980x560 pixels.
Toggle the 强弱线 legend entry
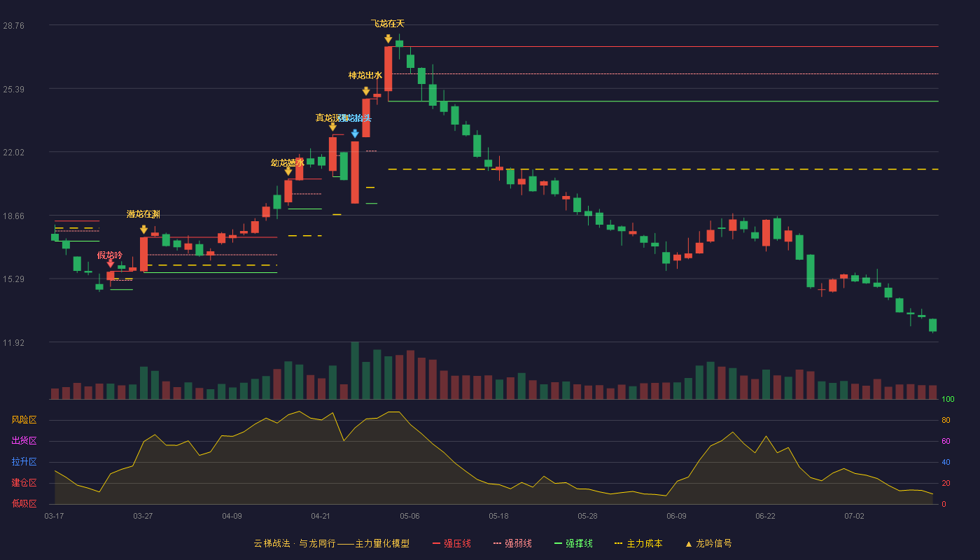pos(512,543)
